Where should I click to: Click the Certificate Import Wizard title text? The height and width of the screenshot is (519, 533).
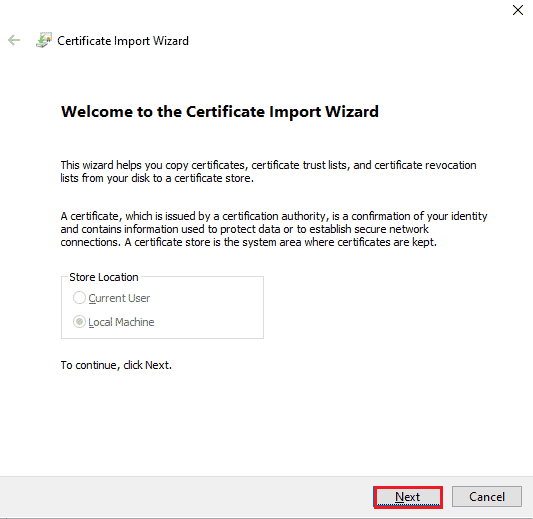coord(123,41)
